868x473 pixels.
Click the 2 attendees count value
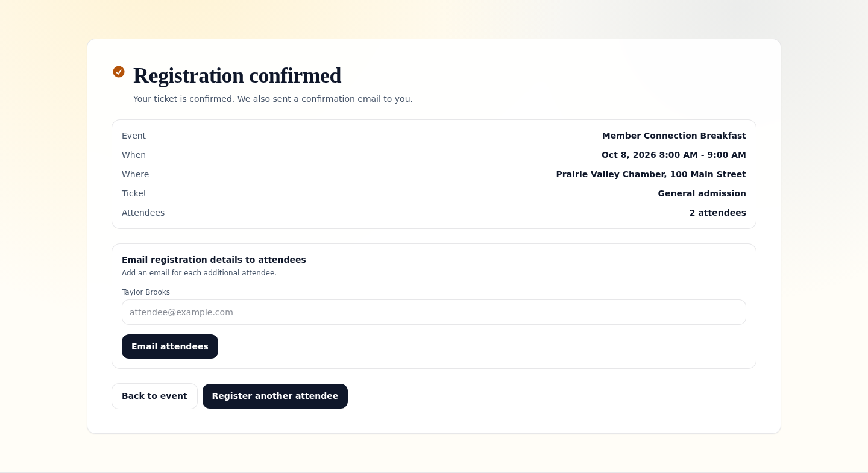(x=718, y=213)
